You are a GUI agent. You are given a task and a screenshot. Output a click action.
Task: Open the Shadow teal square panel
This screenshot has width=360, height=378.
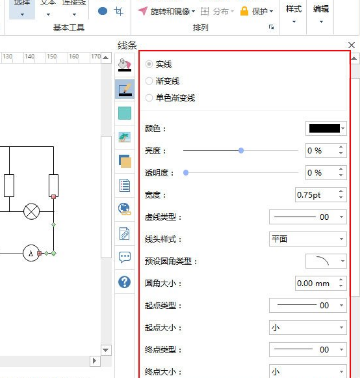[x=125, y=113]
